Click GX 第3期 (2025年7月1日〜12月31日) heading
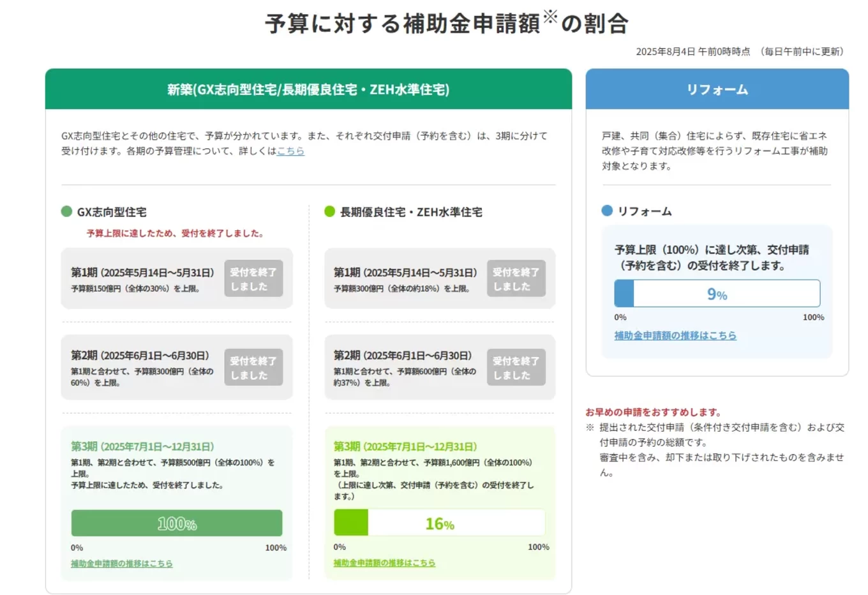 [x=142, y=446]
